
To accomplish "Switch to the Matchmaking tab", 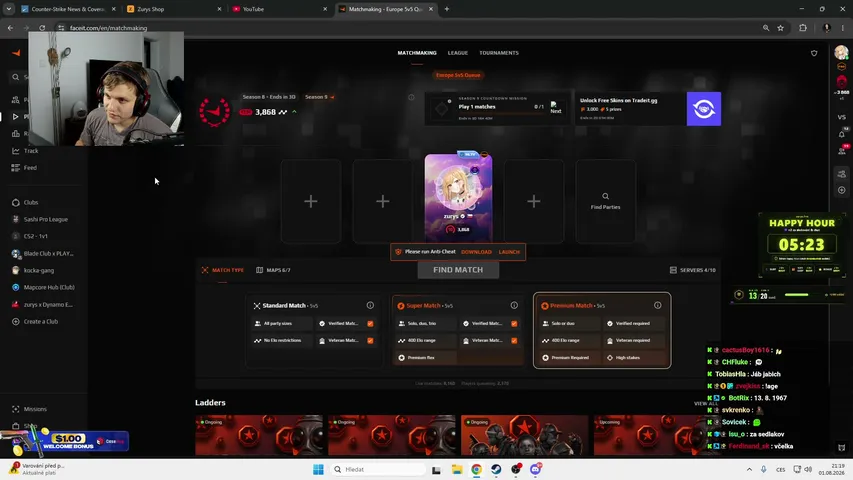I will click(x=417, y=53).
